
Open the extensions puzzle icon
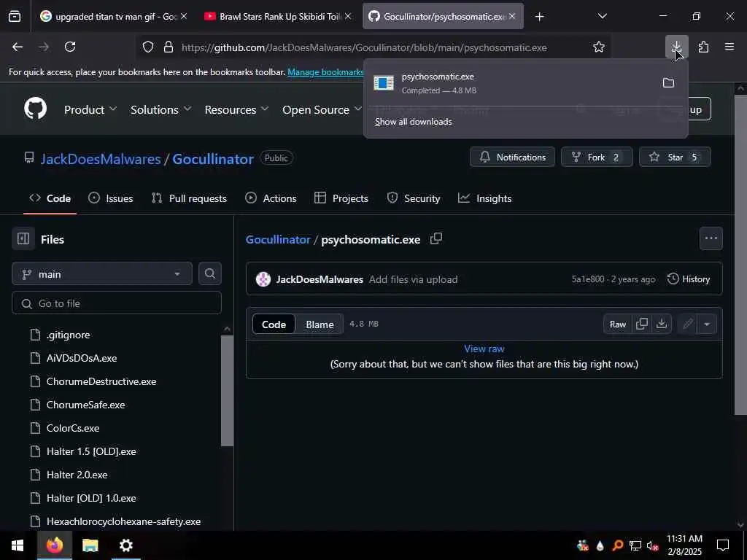(x=703, y=47)
